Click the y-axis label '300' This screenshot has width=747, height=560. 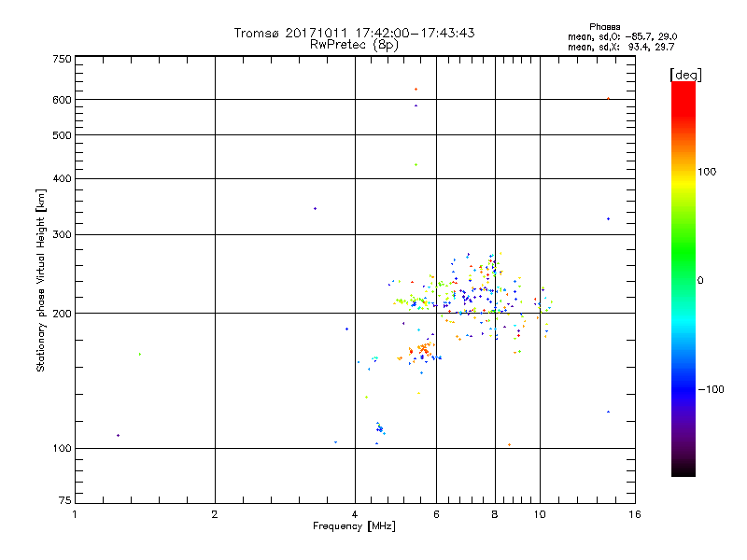(62, 235)
